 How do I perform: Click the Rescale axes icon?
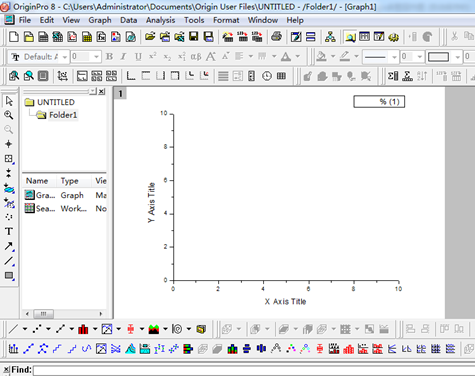[62, 76]
